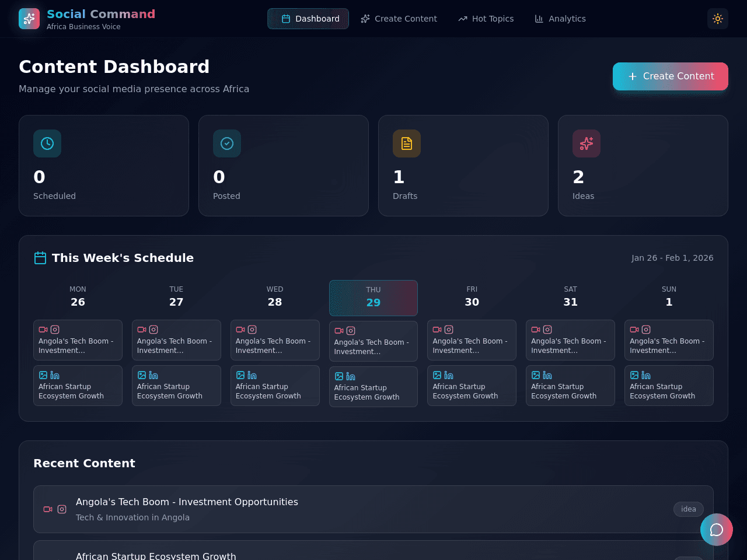Click the image icon on Friday's African Startup card

tap(437, 375)
